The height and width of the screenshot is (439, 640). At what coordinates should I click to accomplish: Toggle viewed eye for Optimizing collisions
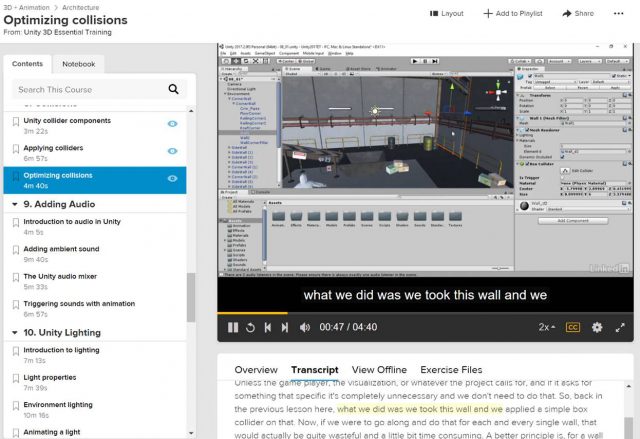pyautogui.click(x=173, y=178)
